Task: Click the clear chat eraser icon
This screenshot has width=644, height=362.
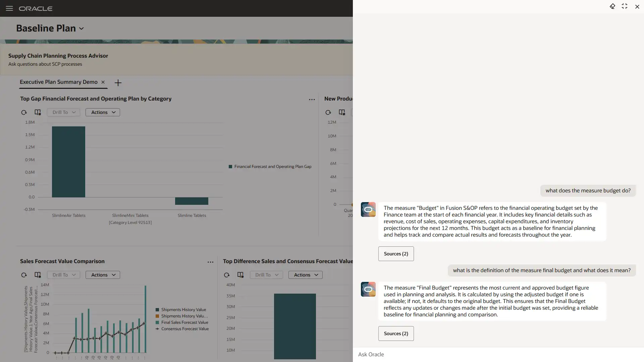Action: click(612, 6)
